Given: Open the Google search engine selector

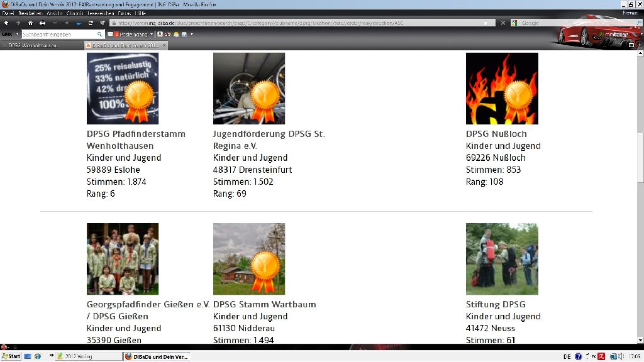Looking at the screenshot, I should pyautogui.click(x=514, y=23).
